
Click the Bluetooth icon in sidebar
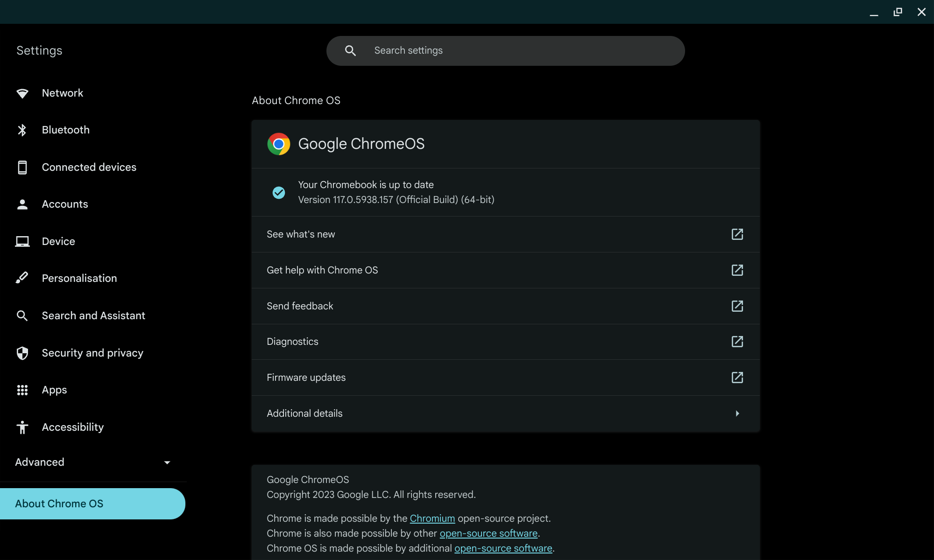[22, 130]
